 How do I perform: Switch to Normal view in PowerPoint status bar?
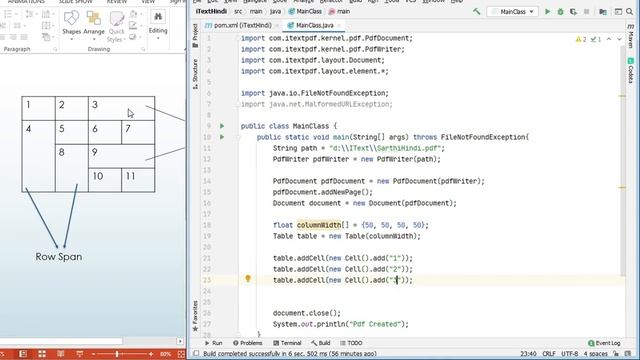point(23,354)
